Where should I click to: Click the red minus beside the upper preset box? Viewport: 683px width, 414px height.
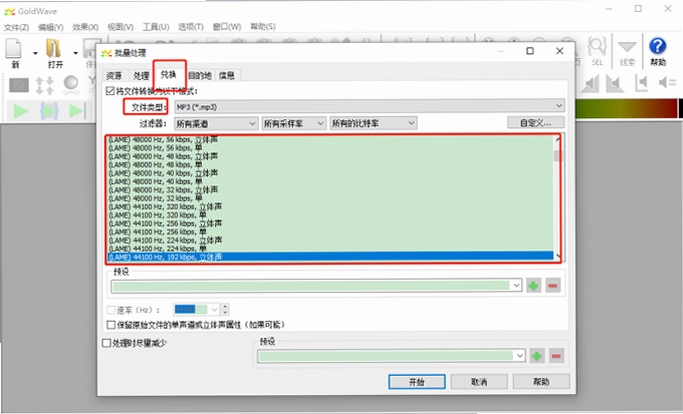click(553, 286)
